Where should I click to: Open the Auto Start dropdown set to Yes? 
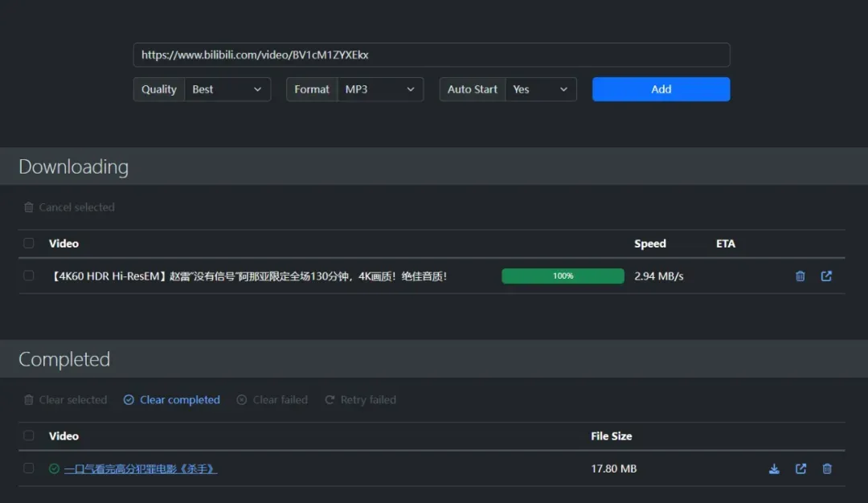pos(540,89)
